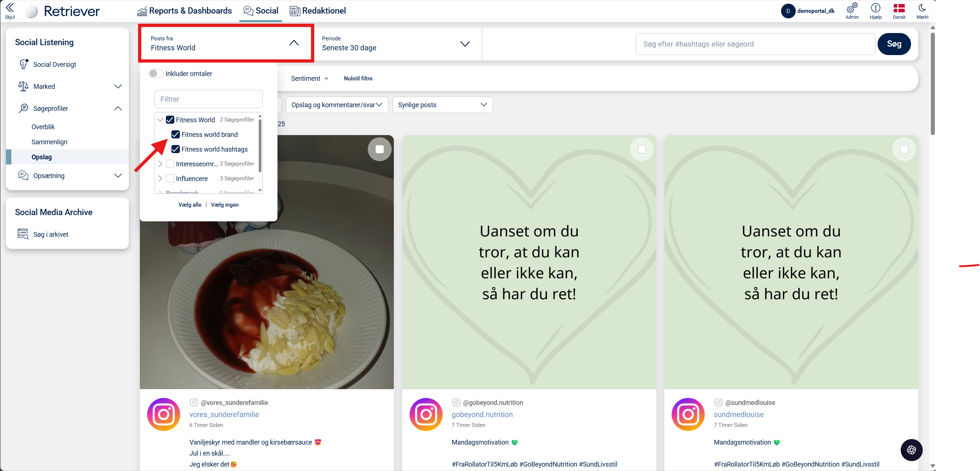Uncheck Fitness world brand checkbox

(x=175, y=135)
